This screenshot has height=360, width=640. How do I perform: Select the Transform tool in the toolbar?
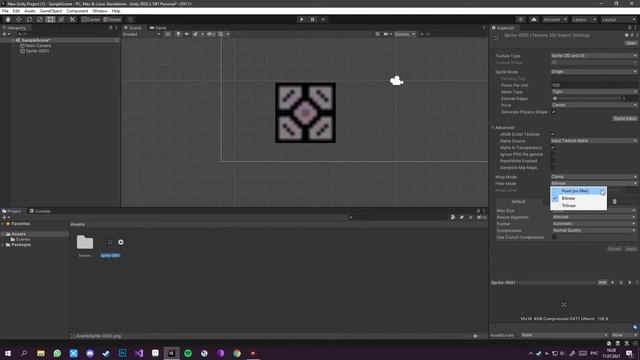(x=61, y=19)
